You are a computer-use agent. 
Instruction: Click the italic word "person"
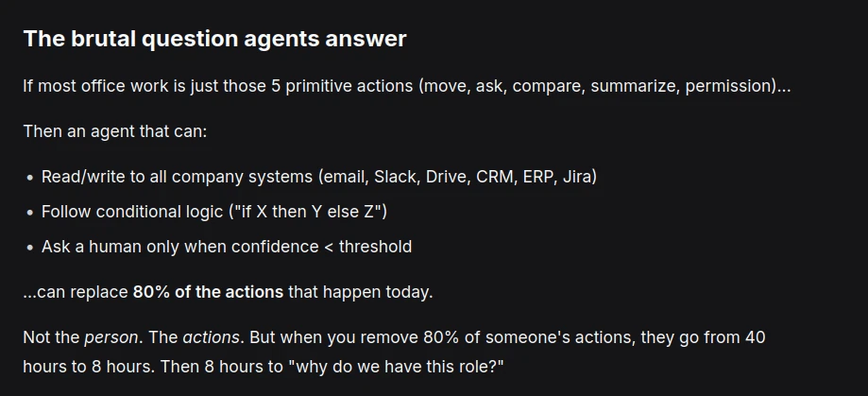[110, 337]
